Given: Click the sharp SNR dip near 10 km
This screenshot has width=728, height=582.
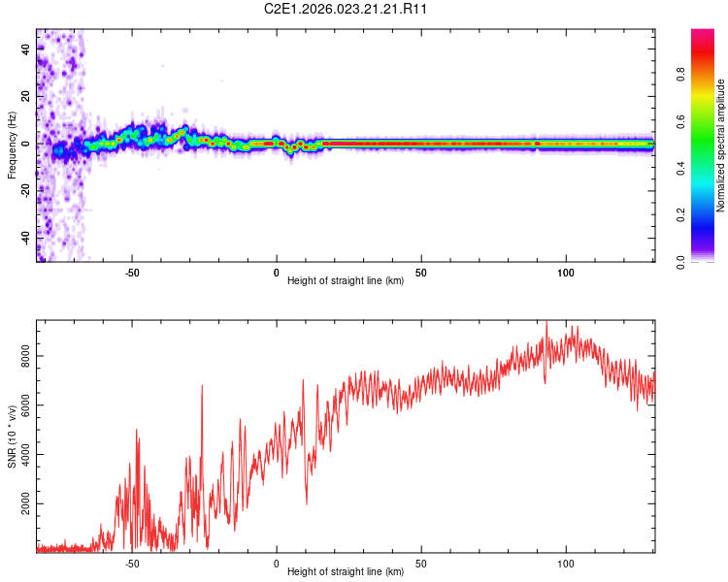Looking at the screenshot, I should pyautogui.click(x=307, y=502).
